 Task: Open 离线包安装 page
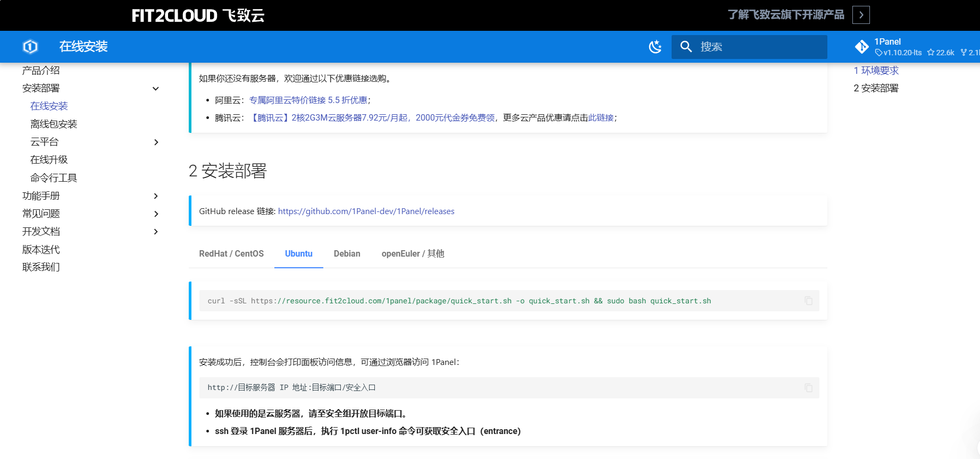pyautogui.click(x=54, y=124)
